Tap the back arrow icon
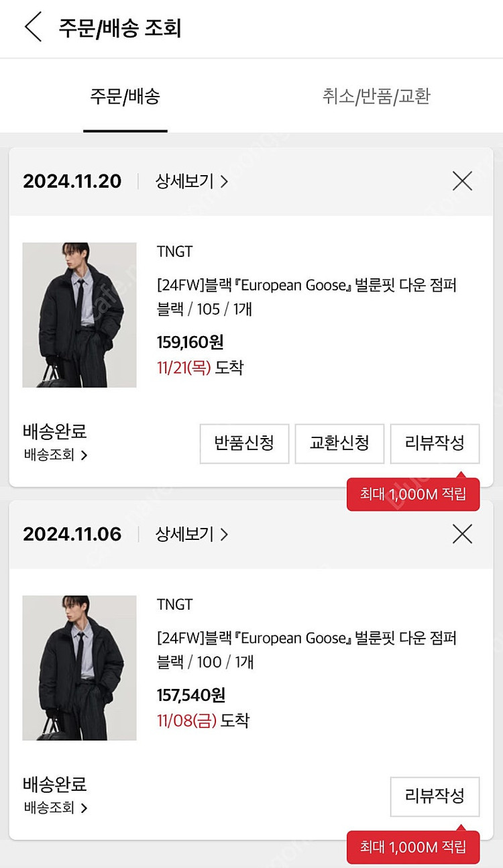The width and height of the screenshot is (503, 868). [33, 28]
